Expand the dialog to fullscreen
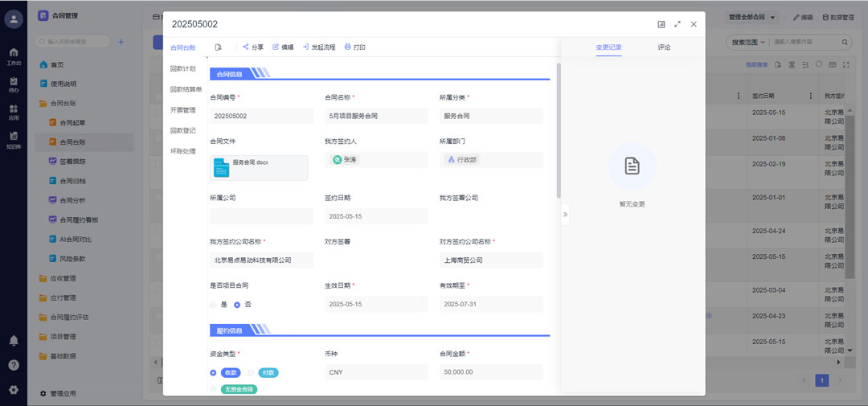868x406 pixels. click(678, 24)
